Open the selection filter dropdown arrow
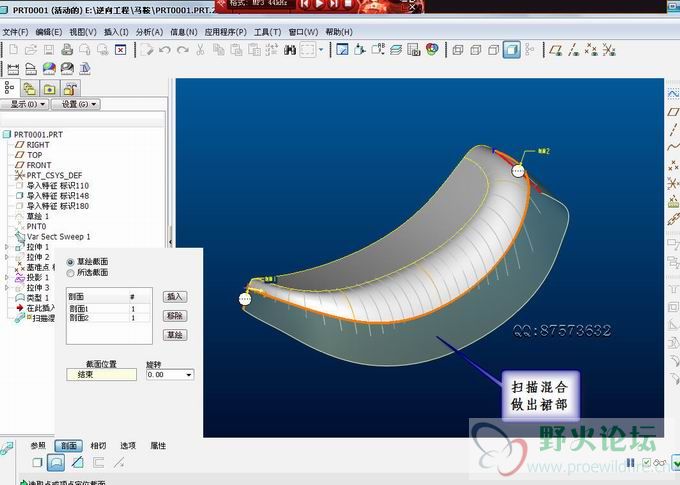 [x=321, y=50]
